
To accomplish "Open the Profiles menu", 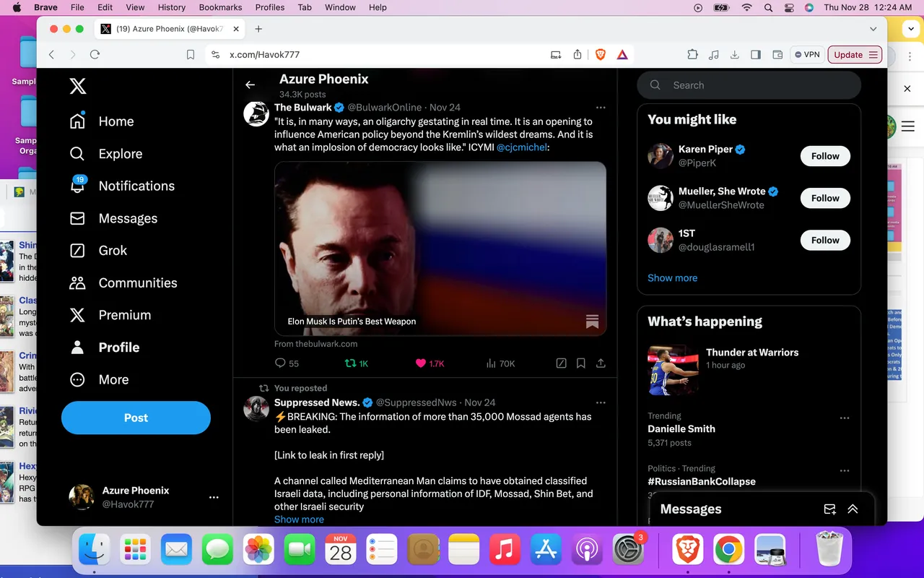I will [x=270, y=7].
